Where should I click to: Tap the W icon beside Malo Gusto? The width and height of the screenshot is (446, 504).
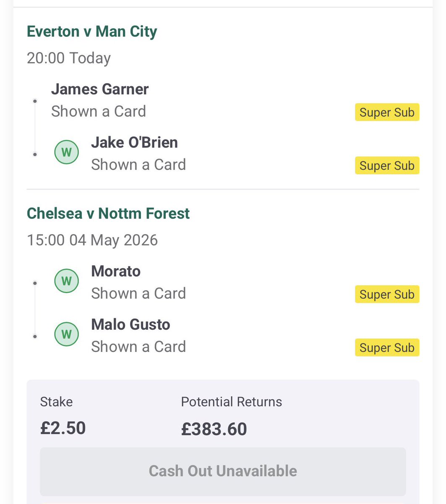[x=67, y=334]
